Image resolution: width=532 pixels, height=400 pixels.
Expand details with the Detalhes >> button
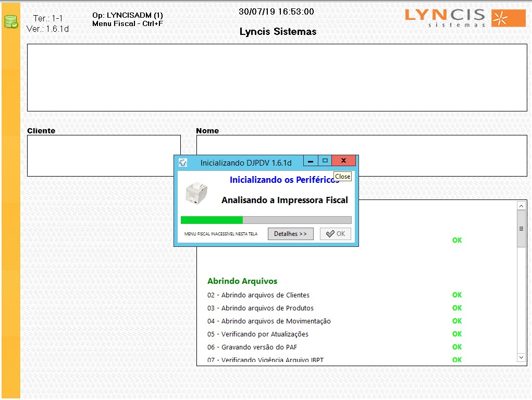coord(290,234)
